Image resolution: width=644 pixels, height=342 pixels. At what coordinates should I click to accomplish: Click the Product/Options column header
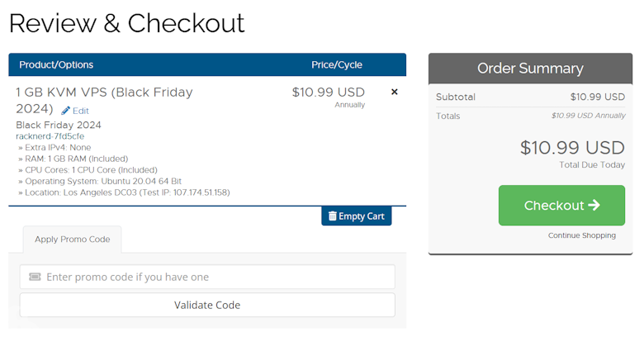click(56, 64)
